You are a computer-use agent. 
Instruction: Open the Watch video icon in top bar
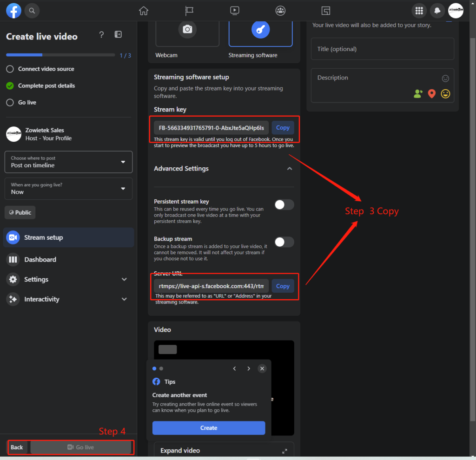tap(235, 11)
